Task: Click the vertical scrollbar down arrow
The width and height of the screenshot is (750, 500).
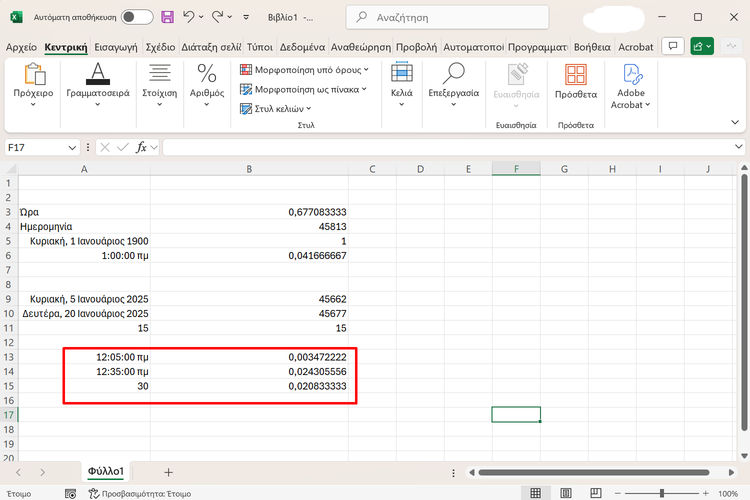Action: [x=744, y=456]
